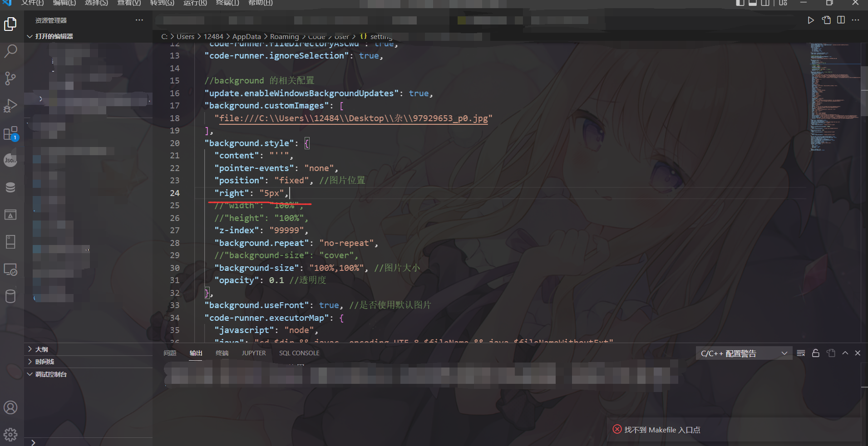
Task: Expand the 大纲 section
Action: pyautogui.click(x=30, y=349)
